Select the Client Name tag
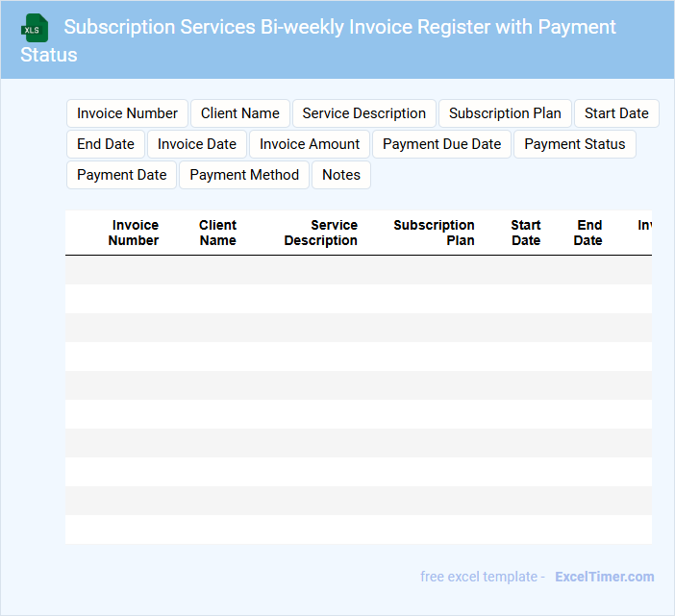 coord(240,113)
